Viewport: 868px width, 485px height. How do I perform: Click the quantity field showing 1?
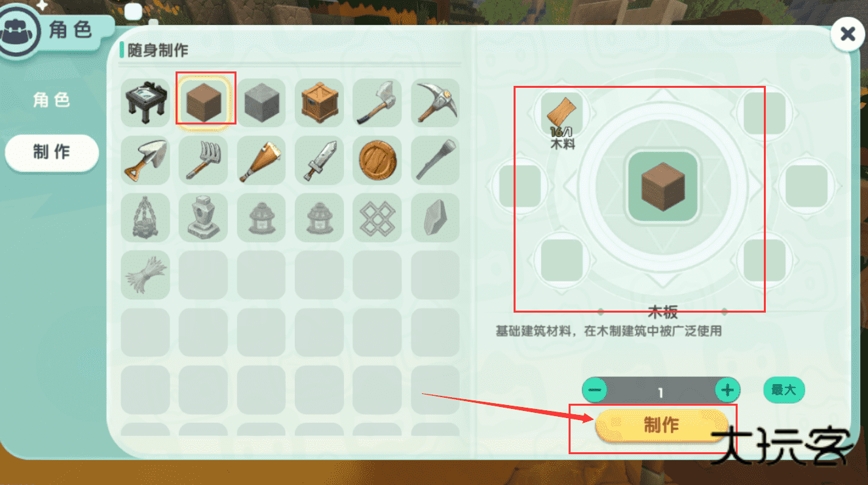[x=660, y=391]
